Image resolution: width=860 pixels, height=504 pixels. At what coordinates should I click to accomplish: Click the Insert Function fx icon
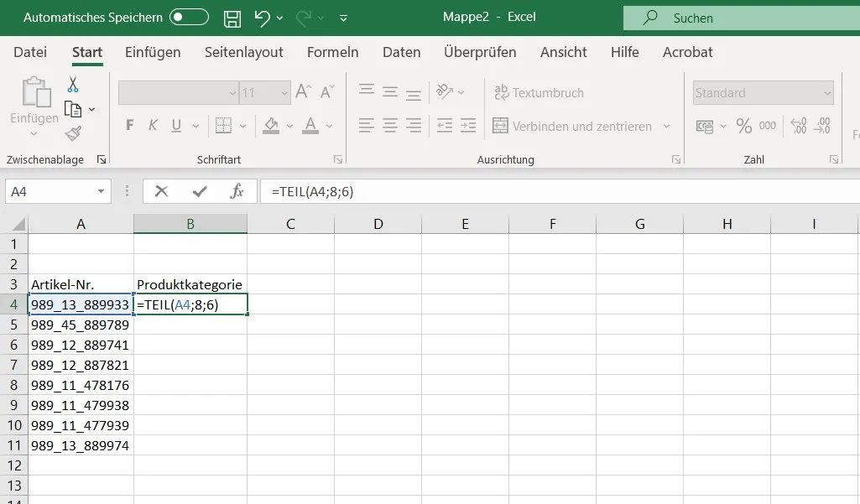click(x=237, y=191)
